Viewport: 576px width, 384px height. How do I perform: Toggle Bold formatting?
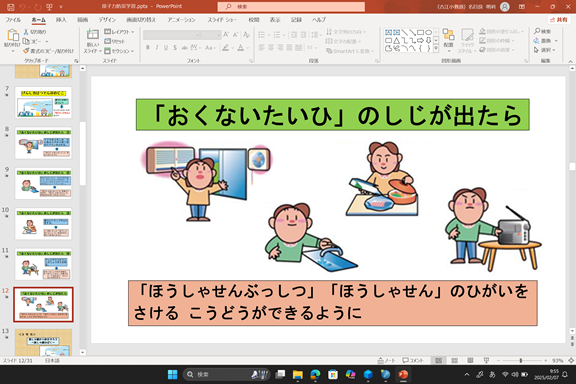148,47
